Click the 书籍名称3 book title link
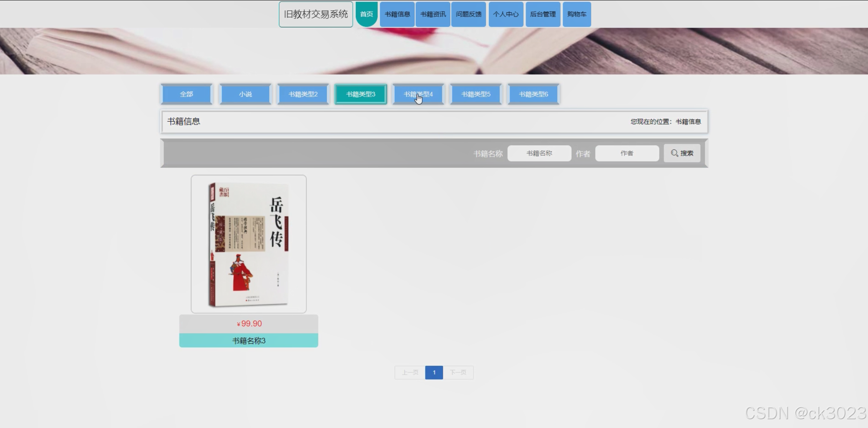Viewport: 868px width, 428px height. coord(249,341)
